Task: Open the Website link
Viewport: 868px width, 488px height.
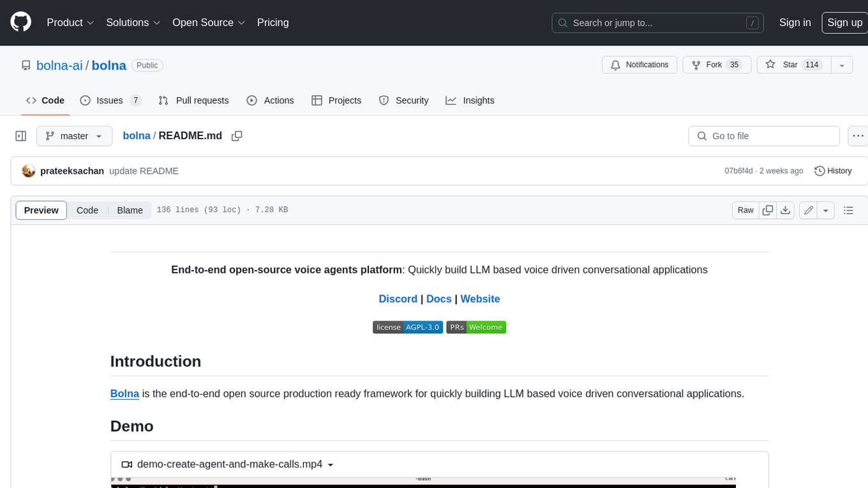Action: (480, 299)
